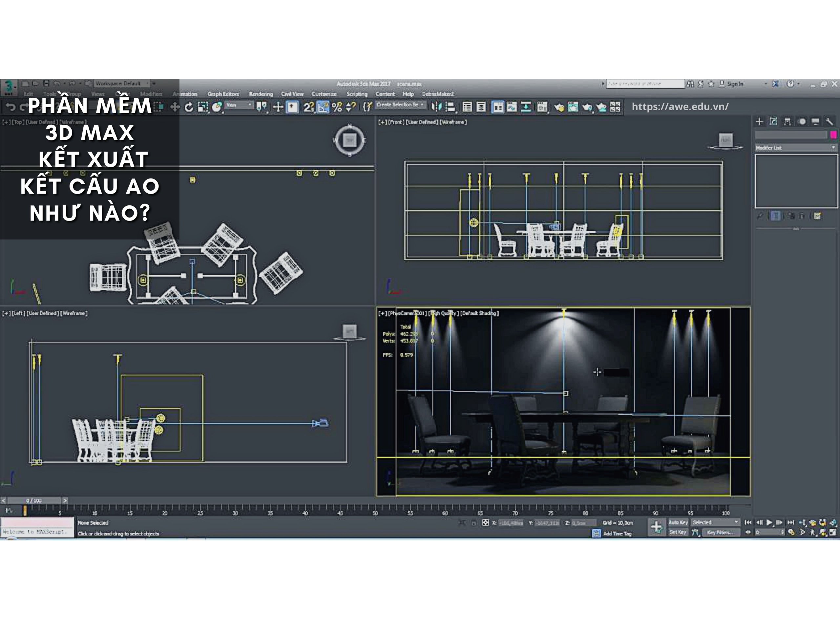Click the Select and Manipulate crosshair icon
The image size is (840, 630).
(278, 107)
